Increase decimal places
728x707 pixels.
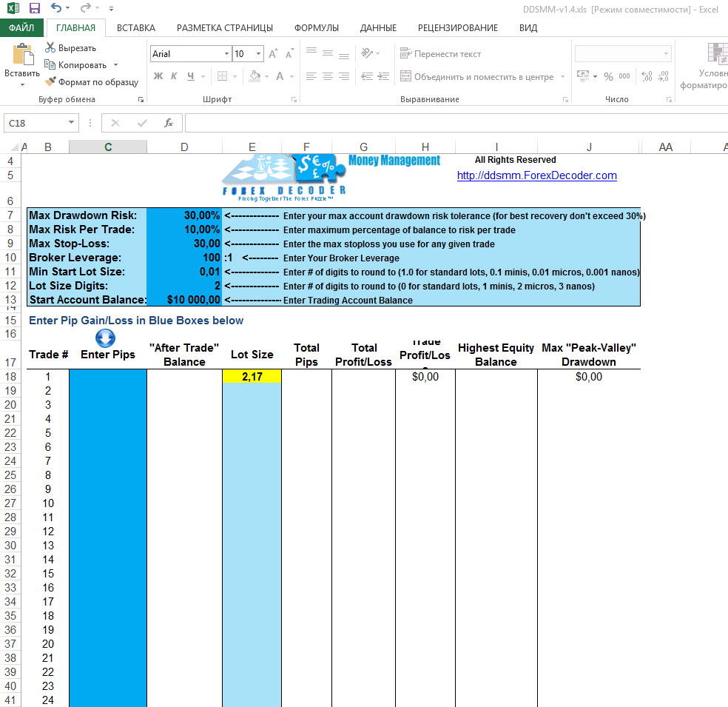click(x=647, y=76)
